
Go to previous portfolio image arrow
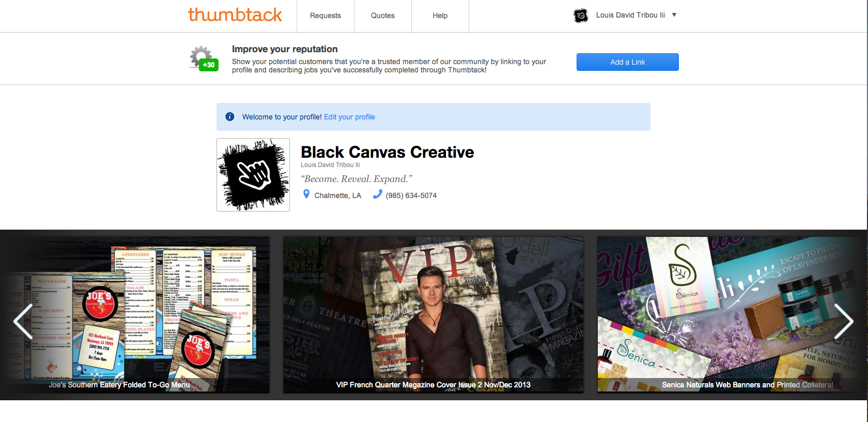point(23,321)
